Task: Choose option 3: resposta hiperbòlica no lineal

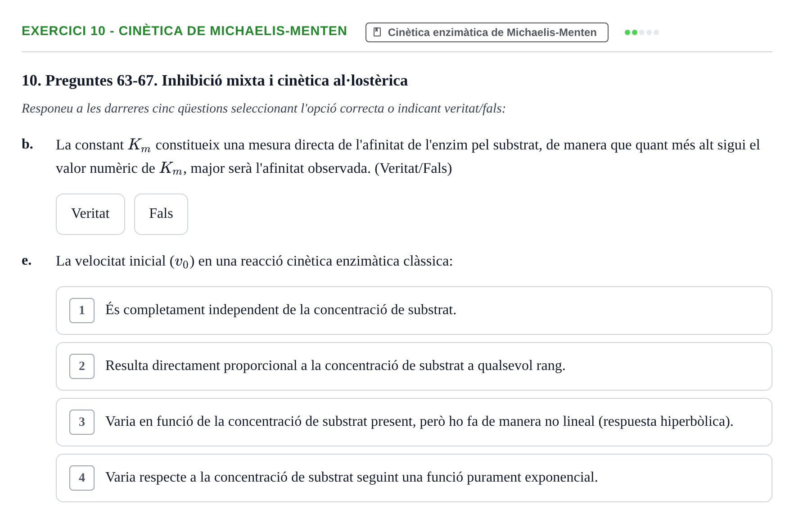Action: (x=414, y=422)
